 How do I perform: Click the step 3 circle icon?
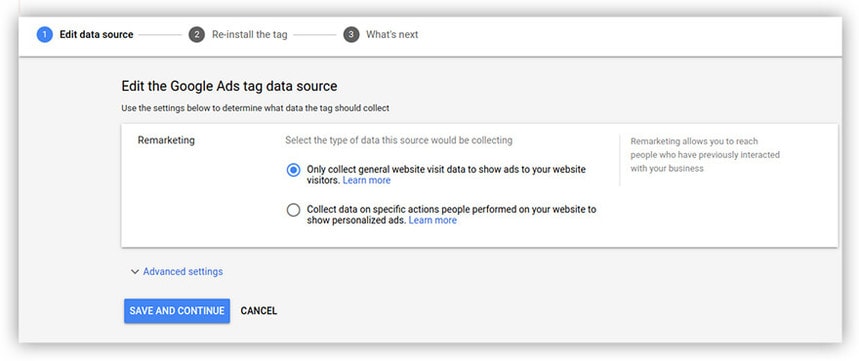click(351, 35)
